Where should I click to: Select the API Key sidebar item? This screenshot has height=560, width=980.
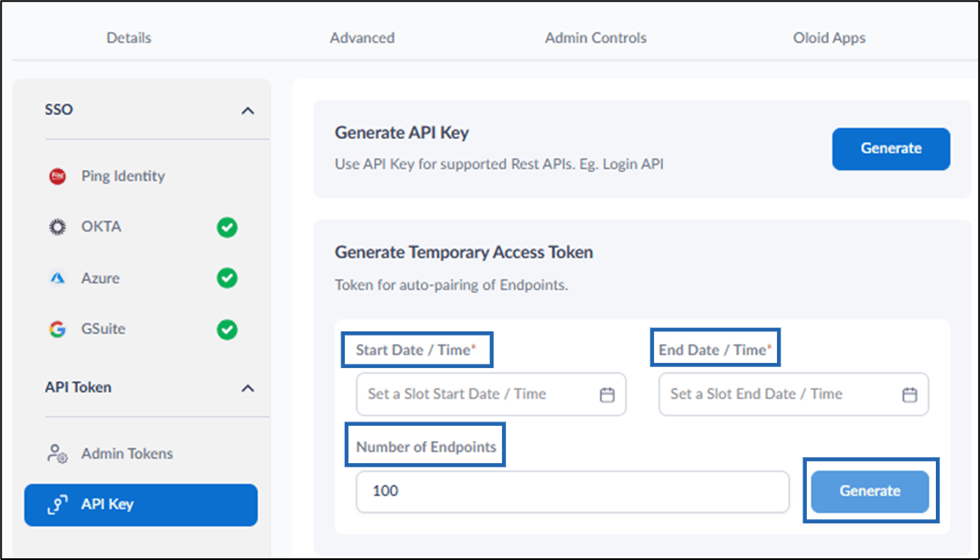[141, 505]
